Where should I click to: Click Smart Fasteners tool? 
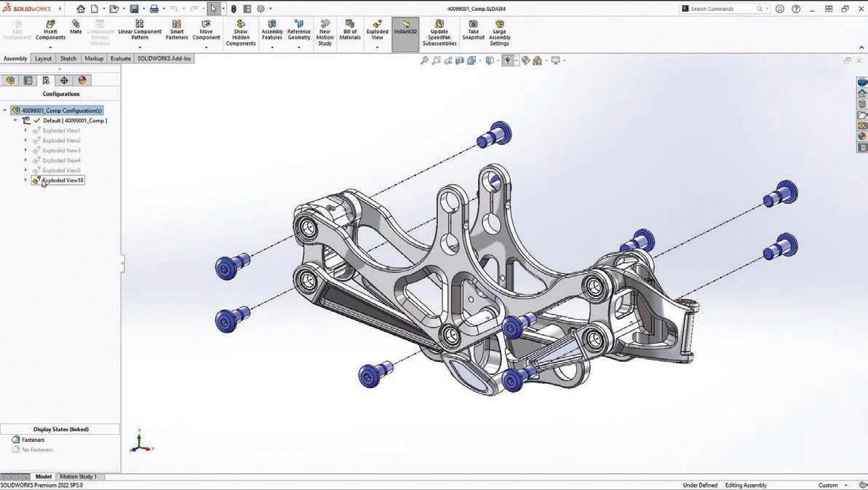point(177,30)
